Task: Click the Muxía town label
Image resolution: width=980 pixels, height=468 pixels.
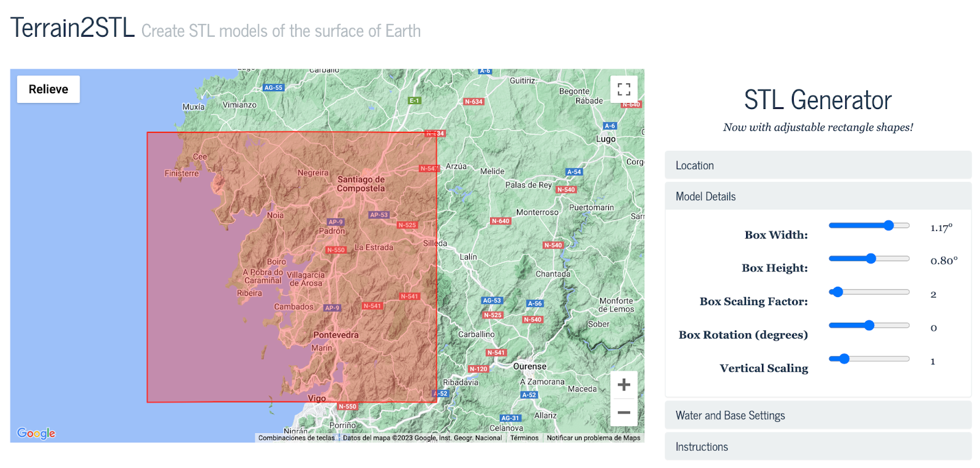Action: [x=194, y=107]
